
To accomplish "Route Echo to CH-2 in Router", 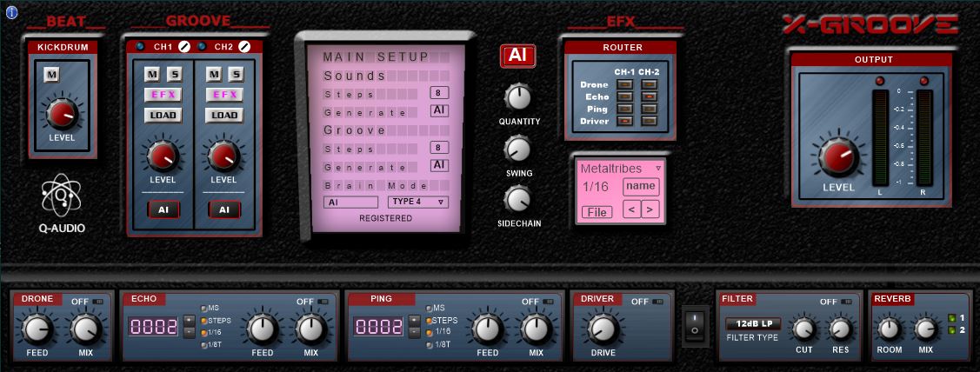I will pos(650,96).
